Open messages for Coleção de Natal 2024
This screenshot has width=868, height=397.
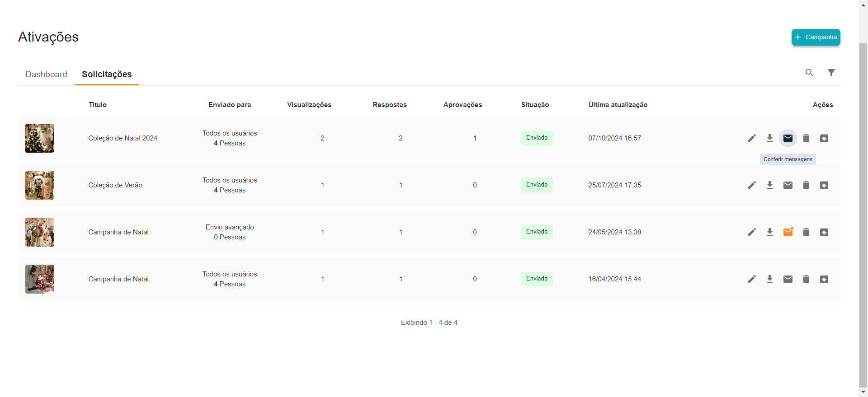pyautogui.click(x=788, y=138)
